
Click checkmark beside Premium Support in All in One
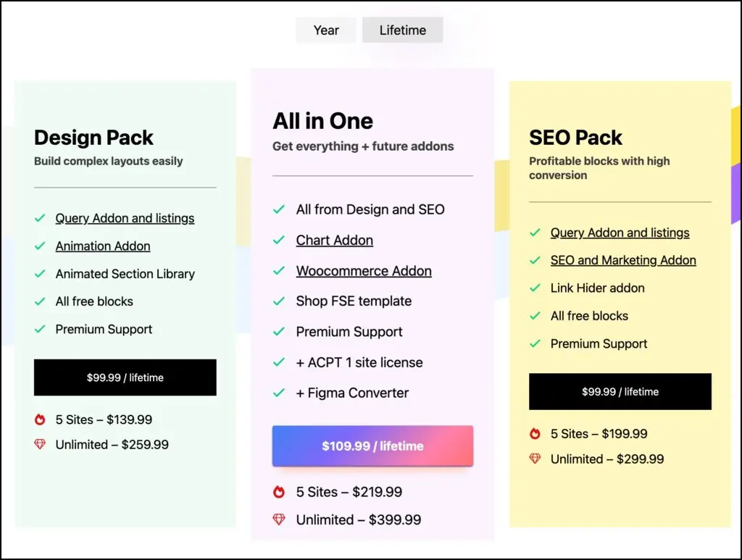279,332
